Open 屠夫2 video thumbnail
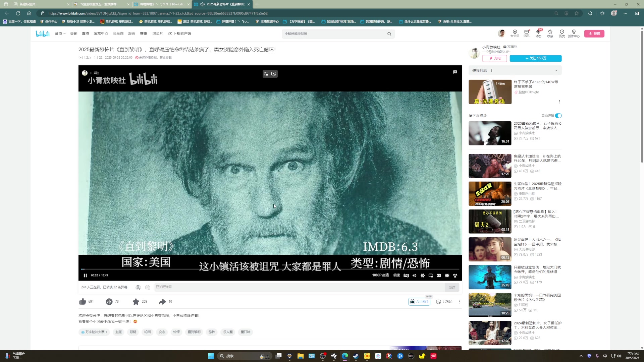Image resolution: width=644 pixels, height=362 pixels. point(490,221)
